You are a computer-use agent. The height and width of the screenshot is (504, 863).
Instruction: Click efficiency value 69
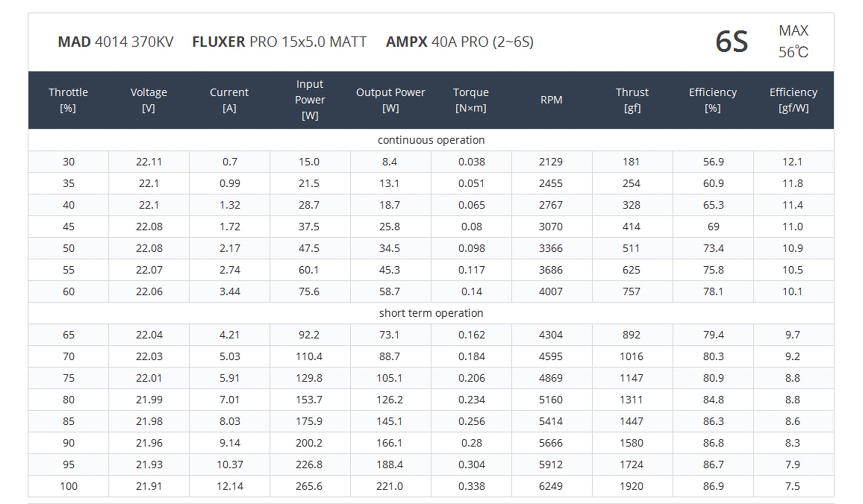click(x=713, y=227)
